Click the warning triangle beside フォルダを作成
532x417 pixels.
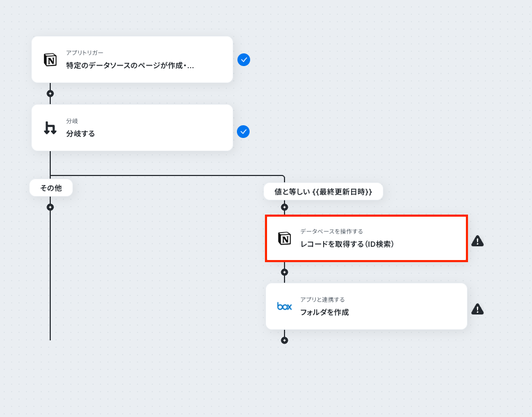(478, 309)
